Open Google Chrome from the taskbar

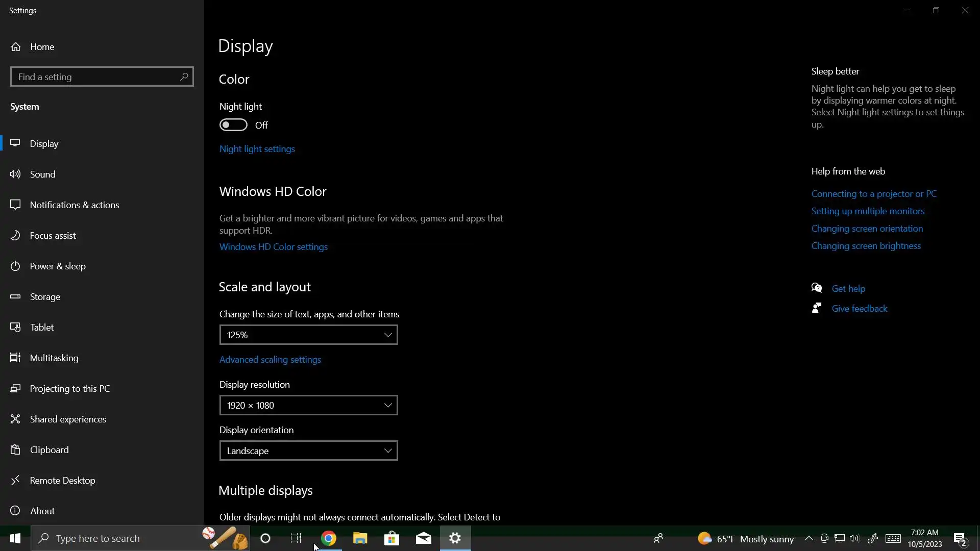click(x=329, y=539)
